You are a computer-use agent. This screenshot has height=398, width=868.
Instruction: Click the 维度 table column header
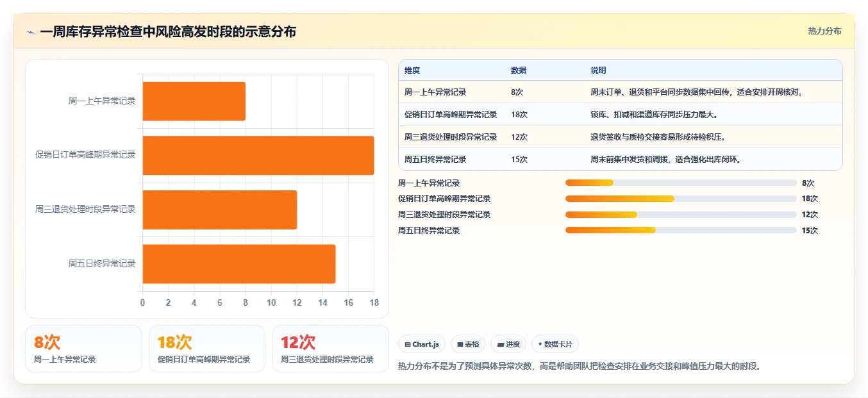(x=412, y=70)
